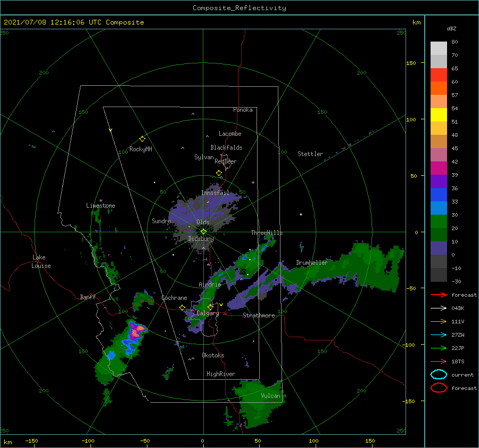Click the Drumheller city label

tap(312, 263)
